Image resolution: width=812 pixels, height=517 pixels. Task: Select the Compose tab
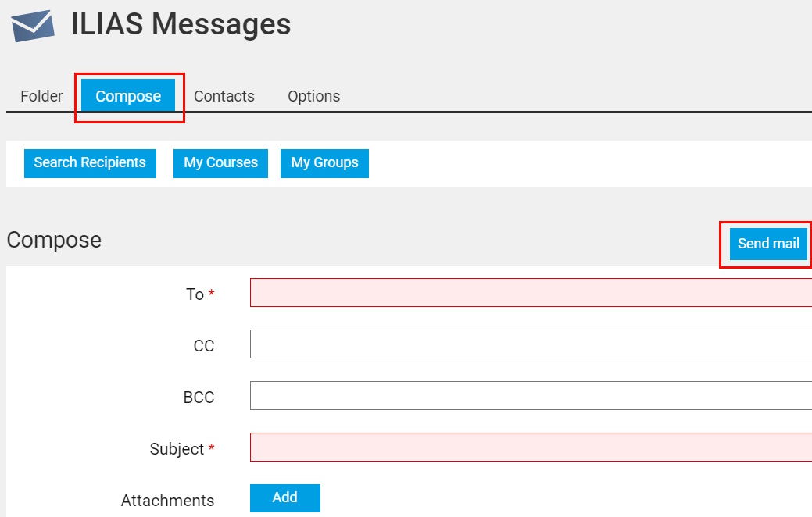pos(128,96)
